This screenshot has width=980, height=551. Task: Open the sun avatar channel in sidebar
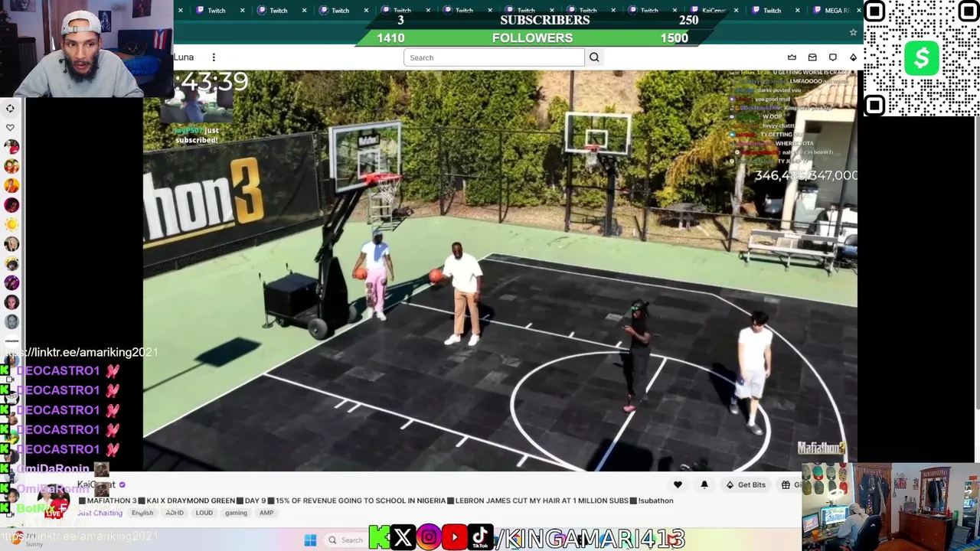pyautogui.click(x=11, y=224)
